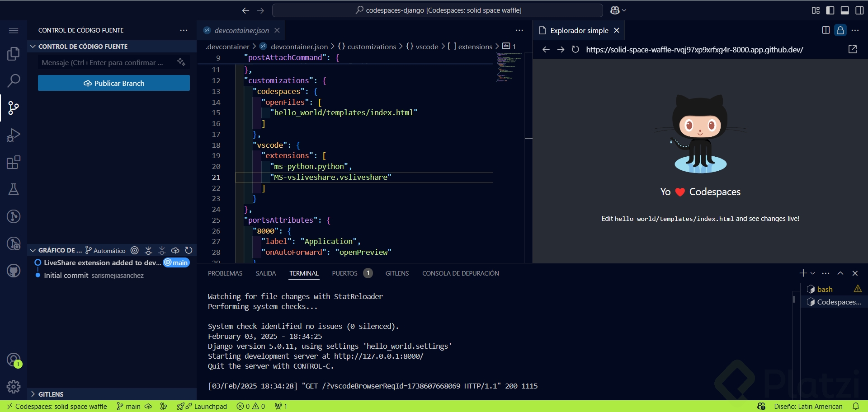The width and height of the screenshot is (868, 412).
Task: Click the editor minimap code overview
Action: pyautogui.click(x=509, y=67)
